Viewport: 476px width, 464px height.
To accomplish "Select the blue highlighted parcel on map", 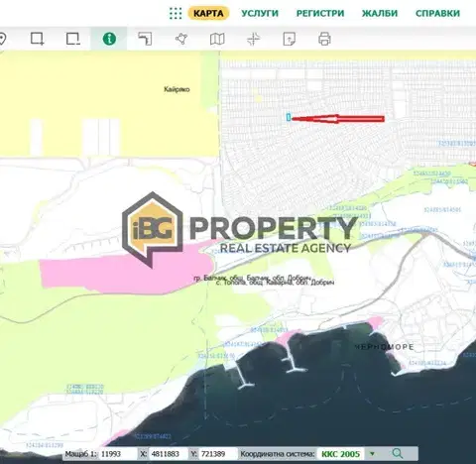I will [x=289, y=117].
